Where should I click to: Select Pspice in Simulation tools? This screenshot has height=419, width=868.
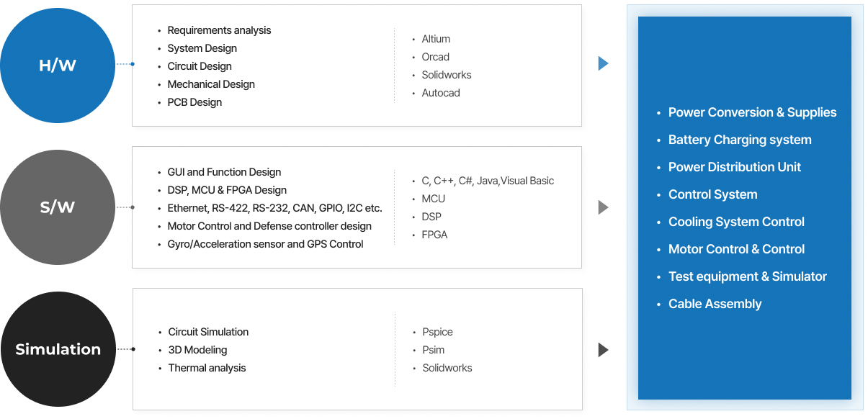[437, 332]
